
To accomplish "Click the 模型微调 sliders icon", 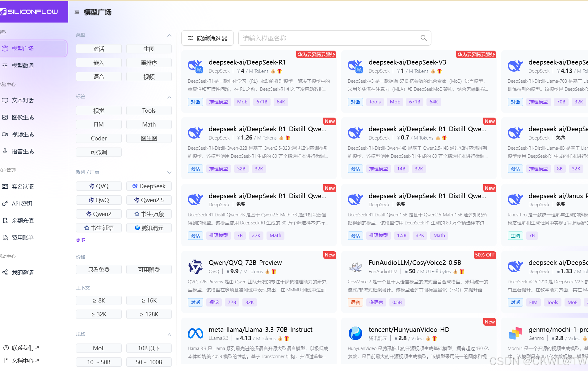I will [5, 65].
